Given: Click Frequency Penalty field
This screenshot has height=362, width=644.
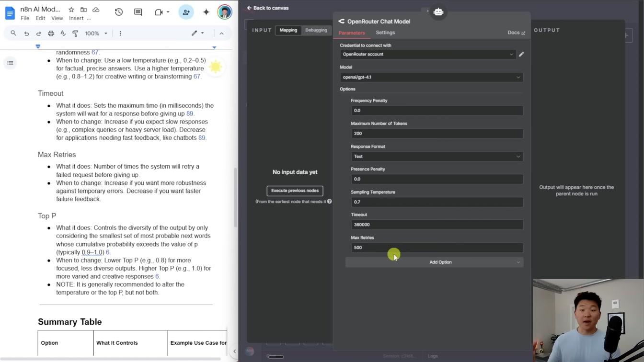Looking at the screenshot, I should (437, 111).
